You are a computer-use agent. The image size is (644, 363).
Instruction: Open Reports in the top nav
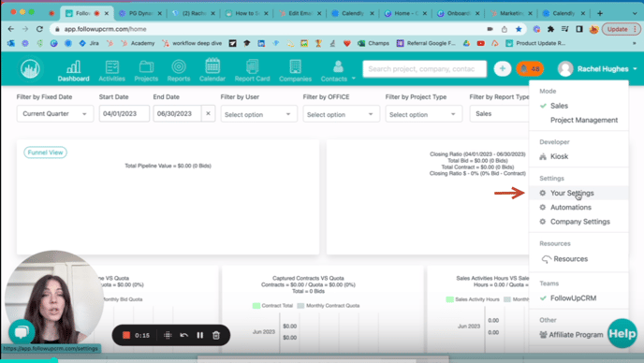click(179, 70)
